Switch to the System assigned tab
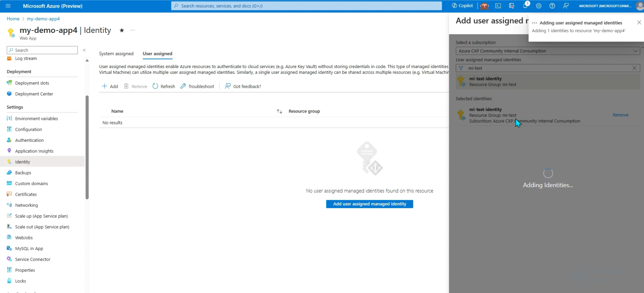 coord(116,54)
